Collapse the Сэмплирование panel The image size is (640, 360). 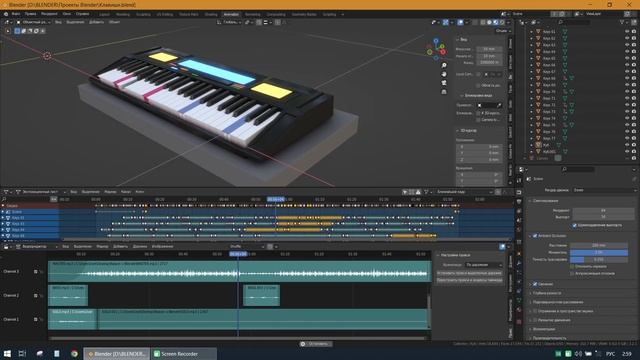545,201
